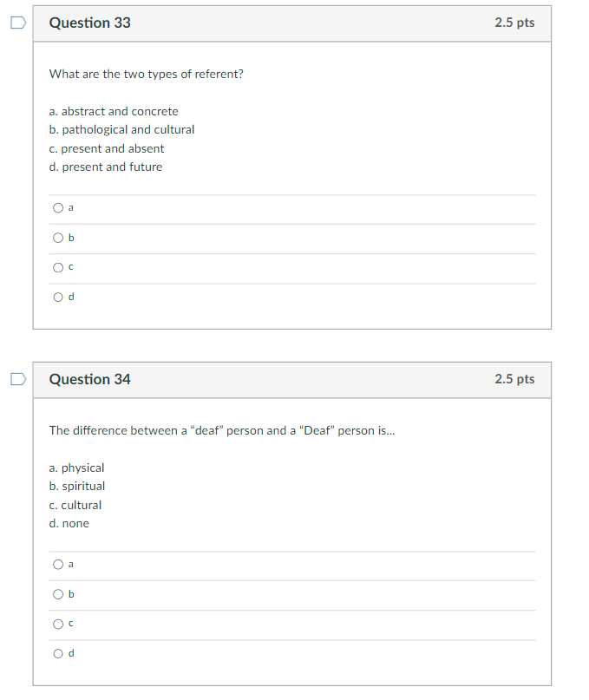Click the "two types of referent" question text
This screenshot has height=700, width=589.
[147, 74]
